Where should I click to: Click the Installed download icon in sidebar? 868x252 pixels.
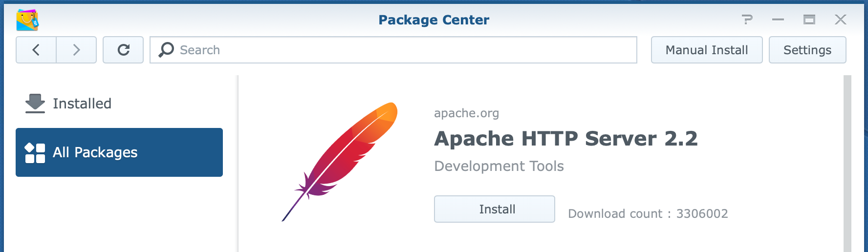(x=35, y=104)
